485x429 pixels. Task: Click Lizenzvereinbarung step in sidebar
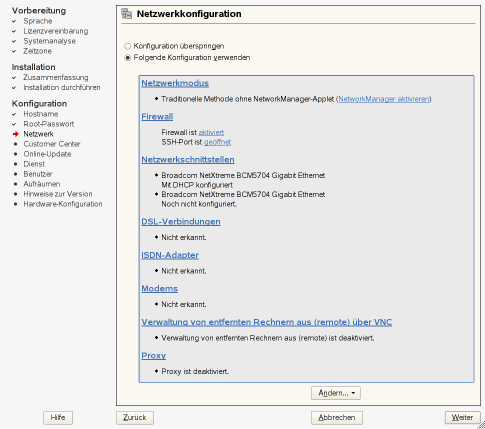pos(56,31)
